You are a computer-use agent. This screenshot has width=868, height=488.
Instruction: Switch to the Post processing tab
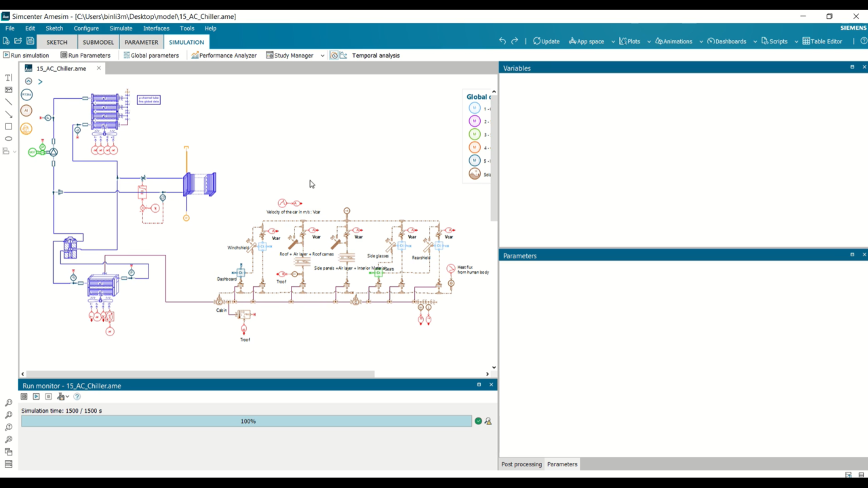[521, 464]
